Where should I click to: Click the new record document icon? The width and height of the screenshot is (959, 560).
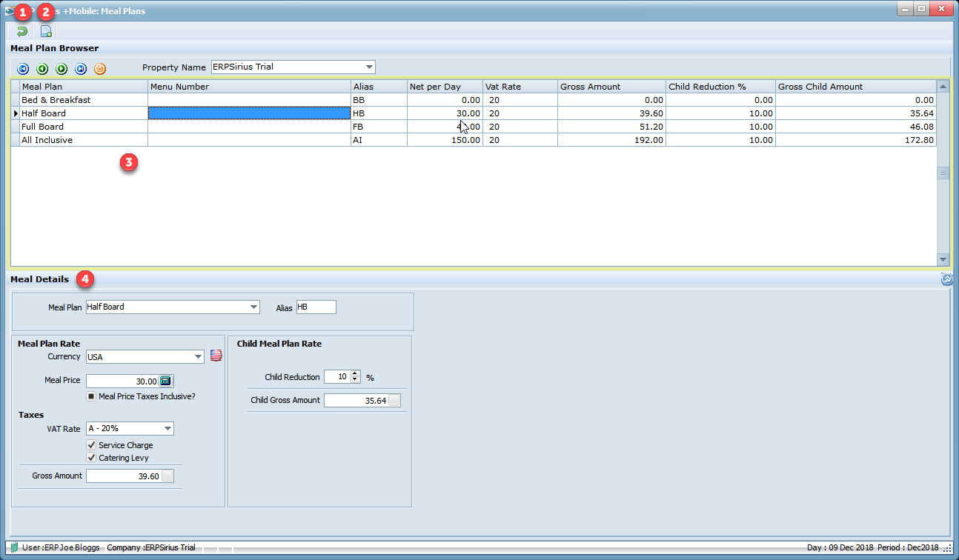(x=46, y=31)
